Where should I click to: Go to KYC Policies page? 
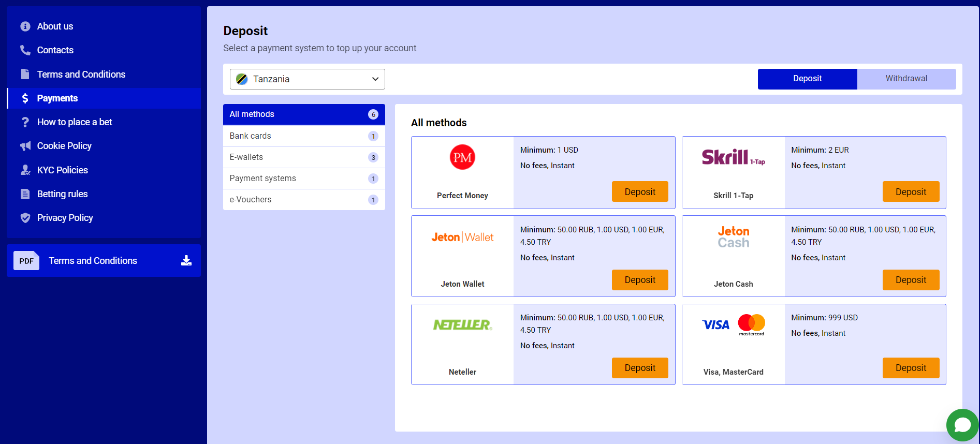point(62,170)
